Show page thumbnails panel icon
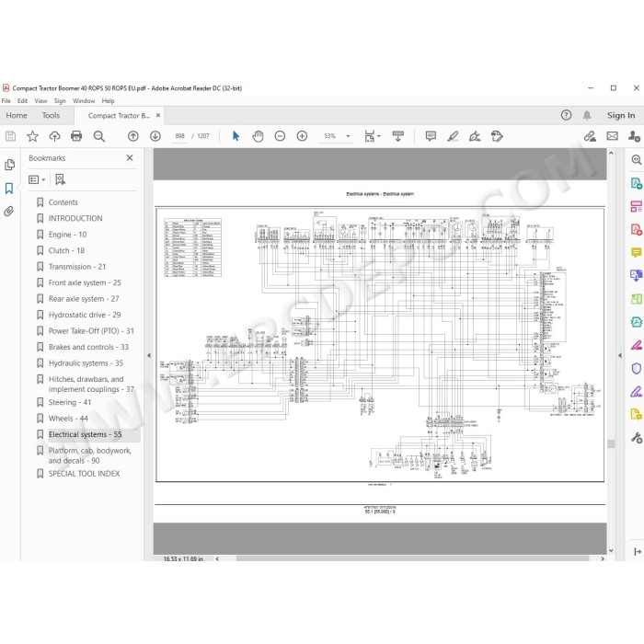644x644 pixels. point(9,165)
